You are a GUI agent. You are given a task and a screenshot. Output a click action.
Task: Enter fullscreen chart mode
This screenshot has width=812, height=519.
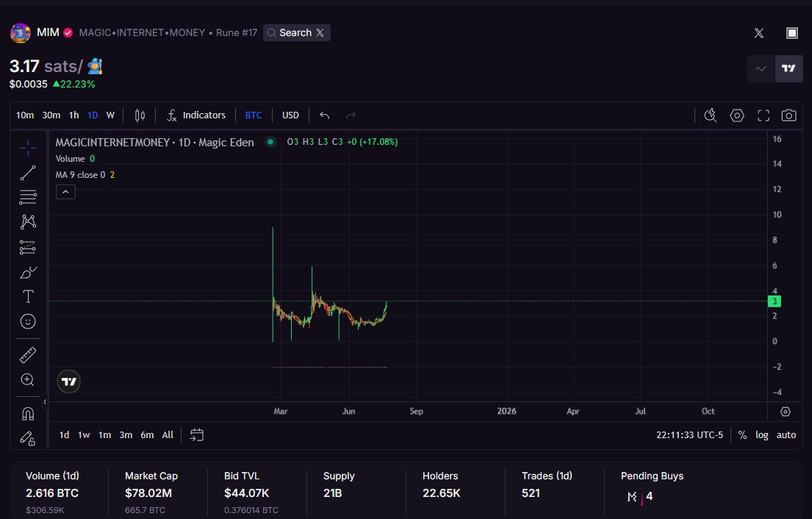tap(764, 115)
